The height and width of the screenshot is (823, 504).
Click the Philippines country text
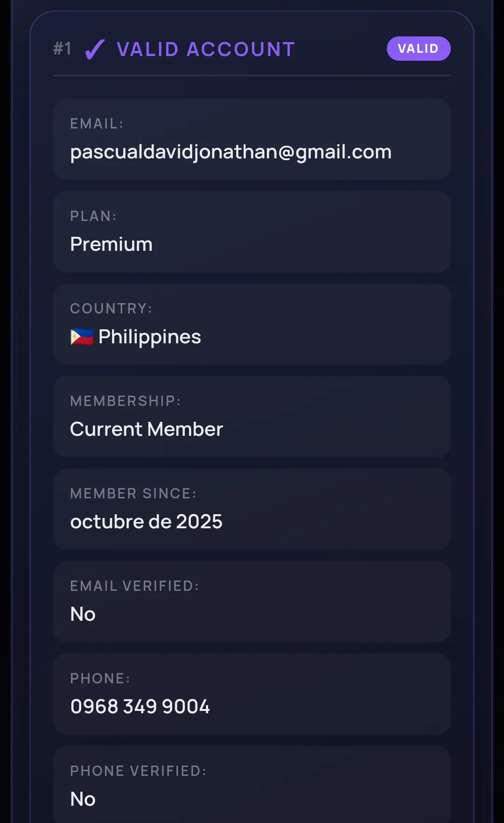click(x=150, y=337)
